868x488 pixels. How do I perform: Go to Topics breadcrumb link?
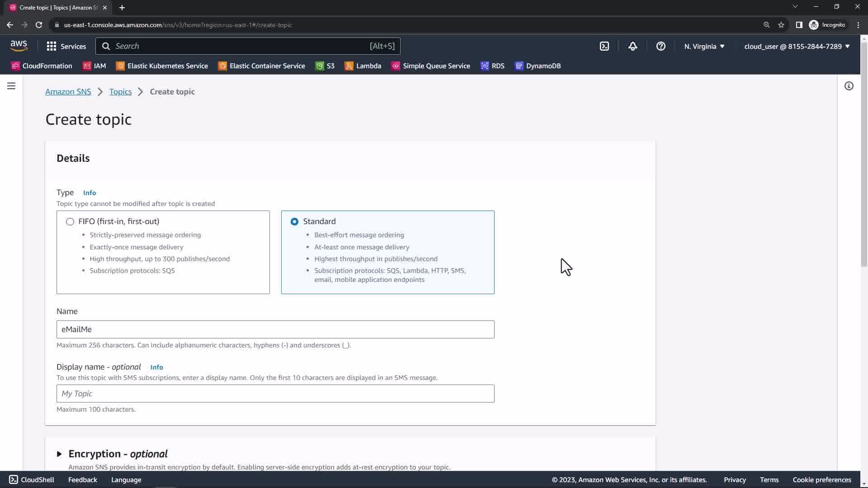pos(120,92)
